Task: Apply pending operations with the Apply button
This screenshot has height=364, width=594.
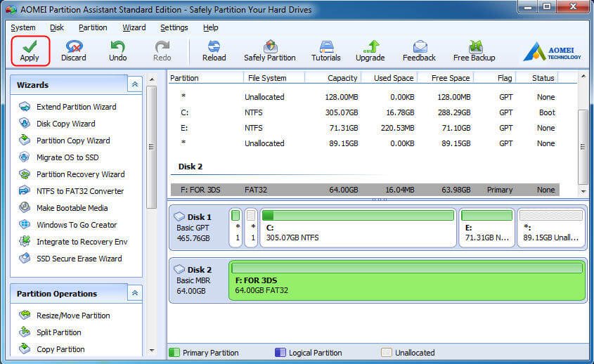Action: click(30, 51)
